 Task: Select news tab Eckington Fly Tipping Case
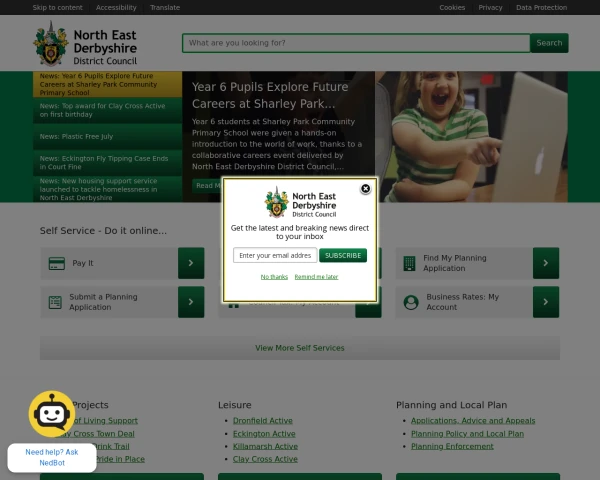[x=108, y=163]
